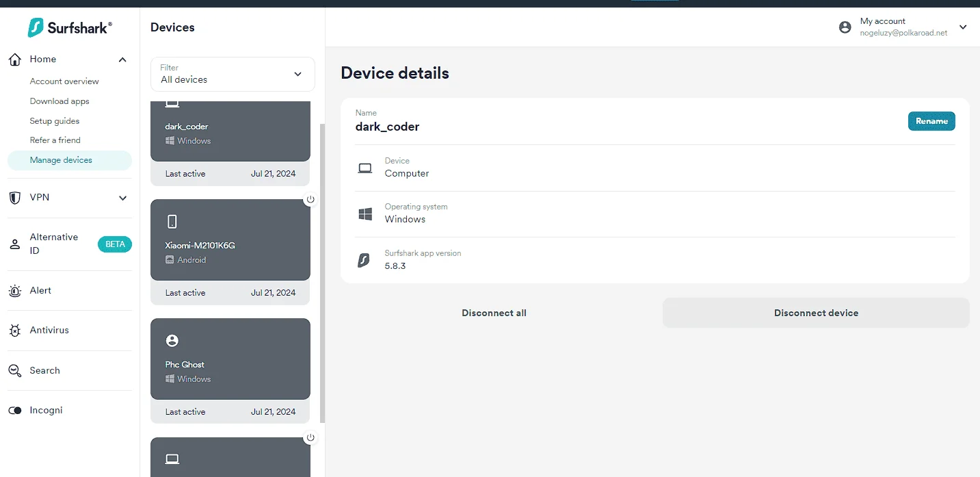Click Last active date under Xiaomi card
The width and height of the screenshot is (980, 477).
(274, 293)
